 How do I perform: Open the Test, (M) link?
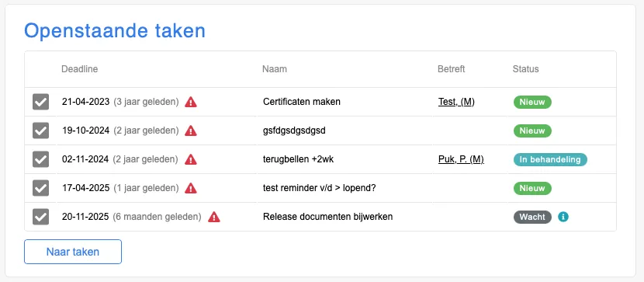456,102
